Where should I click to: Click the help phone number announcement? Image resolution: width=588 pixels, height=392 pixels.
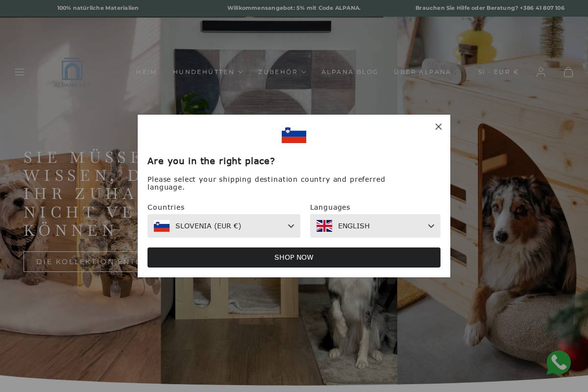tap(490, 8)
